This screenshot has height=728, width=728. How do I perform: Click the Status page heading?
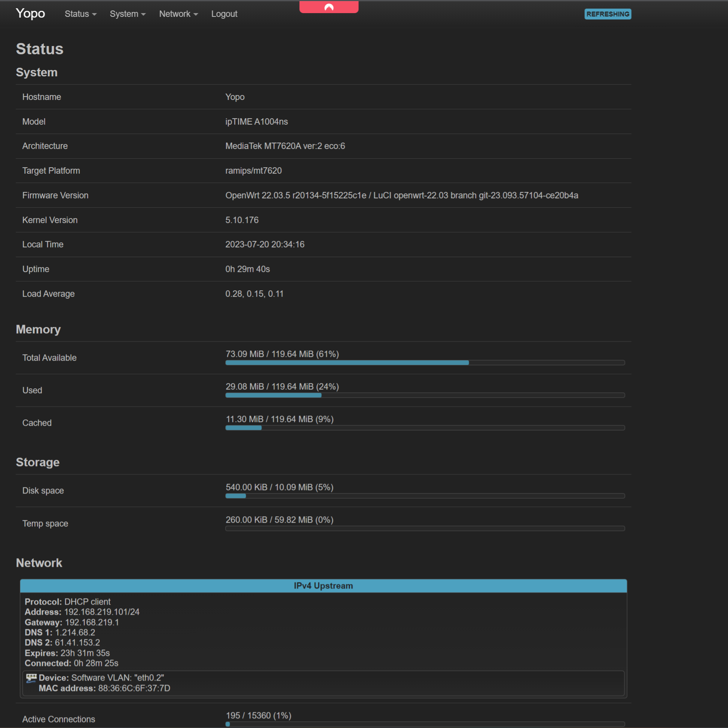(x=40, y=49)
